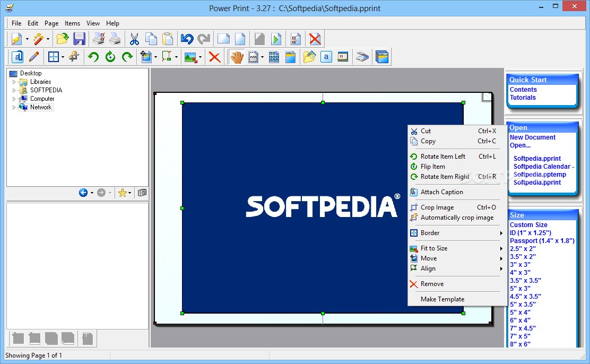
Task: Click the pushpin icon next to border tool
Action: click(74, 57)
